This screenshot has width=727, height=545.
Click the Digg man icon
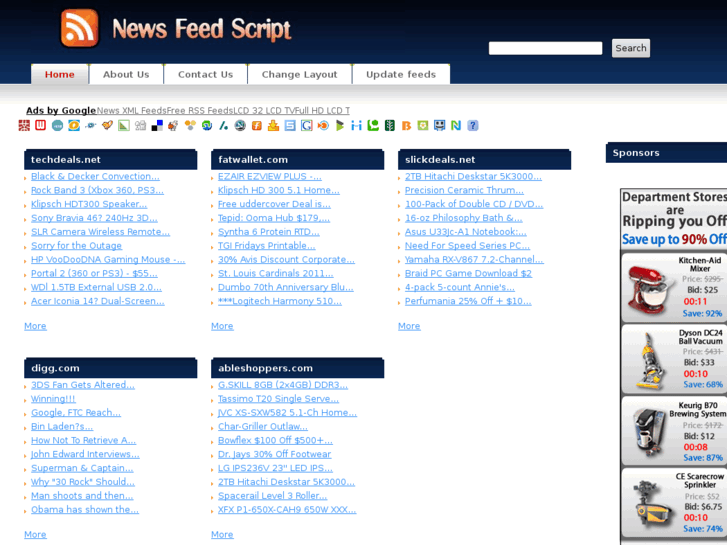[173, 125]
